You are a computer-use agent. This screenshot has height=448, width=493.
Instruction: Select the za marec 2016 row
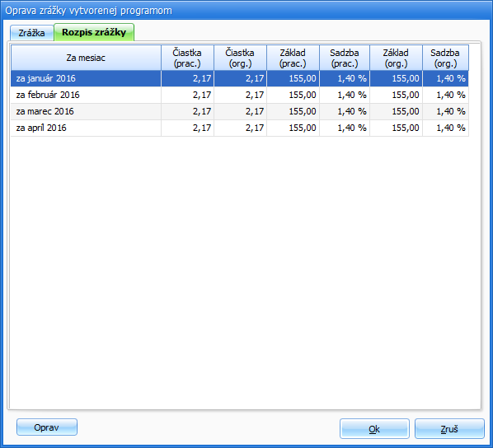click(240, 111)
